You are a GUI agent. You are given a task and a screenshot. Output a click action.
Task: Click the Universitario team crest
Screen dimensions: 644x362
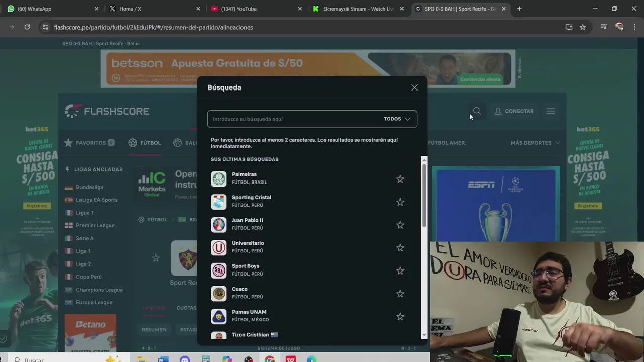(x=219, y=248)
